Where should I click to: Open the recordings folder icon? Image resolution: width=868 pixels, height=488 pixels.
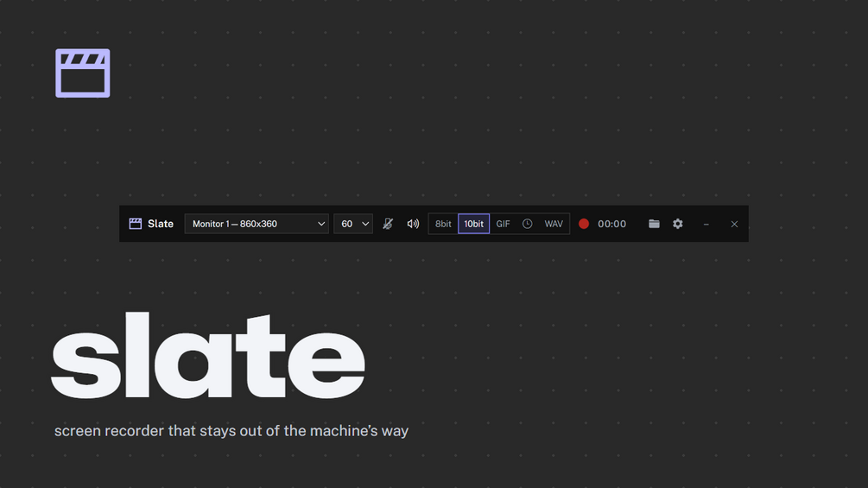pos(654,224)
